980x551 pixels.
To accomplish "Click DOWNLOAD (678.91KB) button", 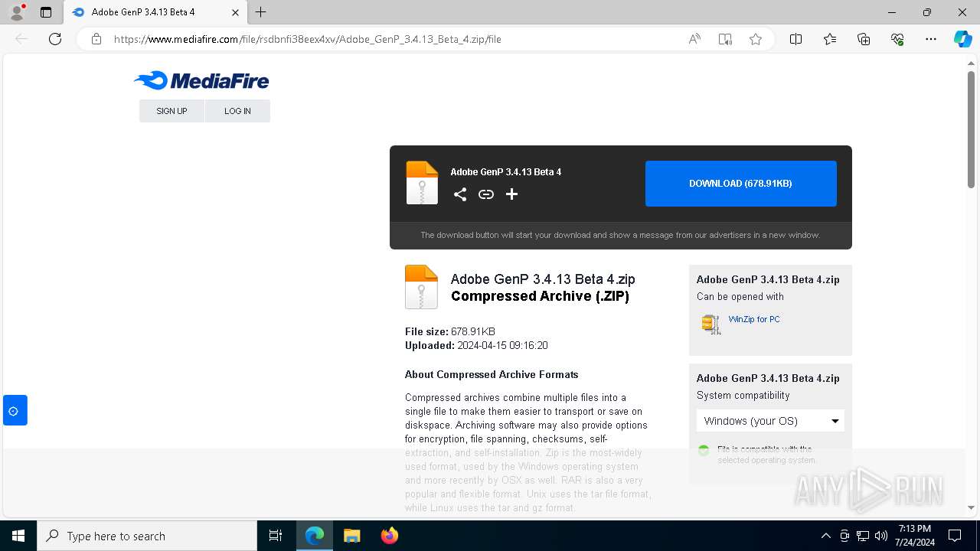I will [740, 184].
